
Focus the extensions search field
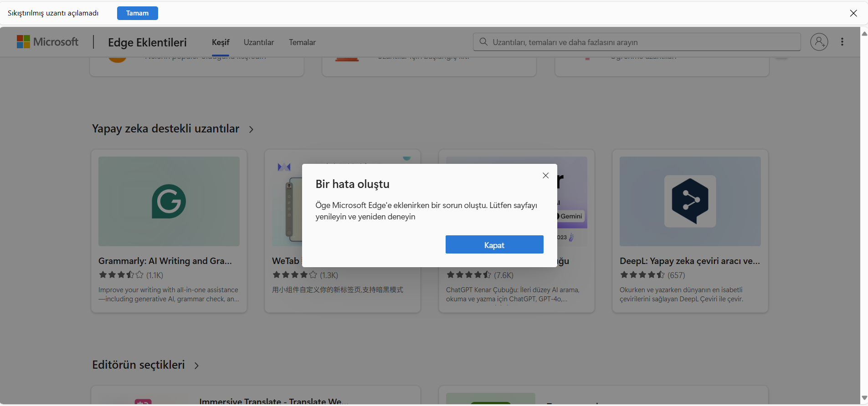[x=637, y=42]
